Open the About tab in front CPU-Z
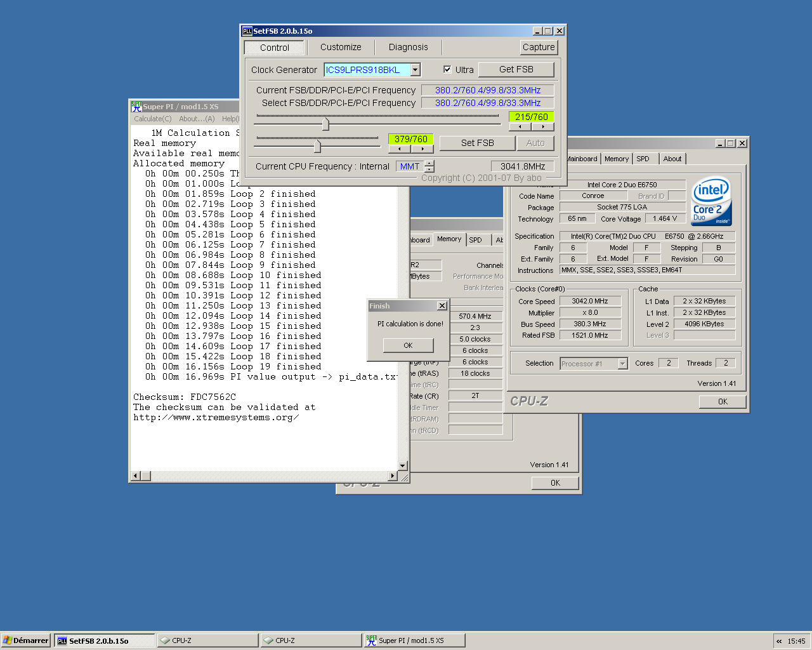Screen dimensions: 812x650 coord(672,159)
